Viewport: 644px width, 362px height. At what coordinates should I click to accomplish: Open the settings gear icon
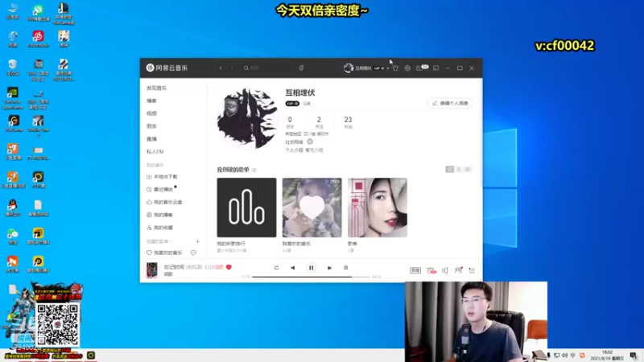click(407, 68)
